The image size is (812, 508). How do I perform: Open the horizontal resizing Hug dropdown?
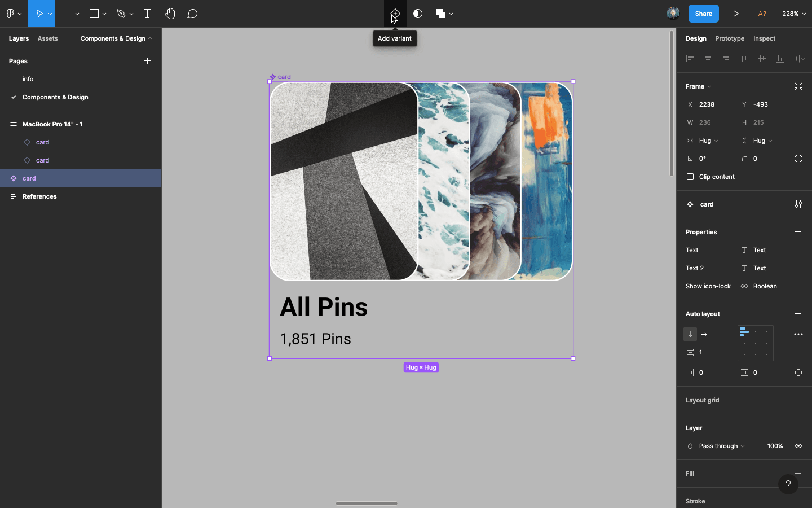708,141
